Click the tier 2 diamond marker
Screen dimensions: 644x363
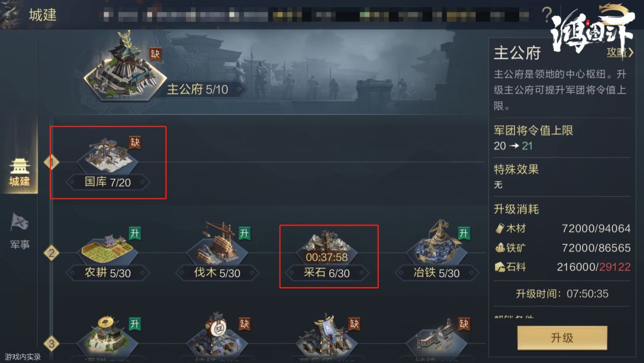pyautogui.click(x=52, y=253)
